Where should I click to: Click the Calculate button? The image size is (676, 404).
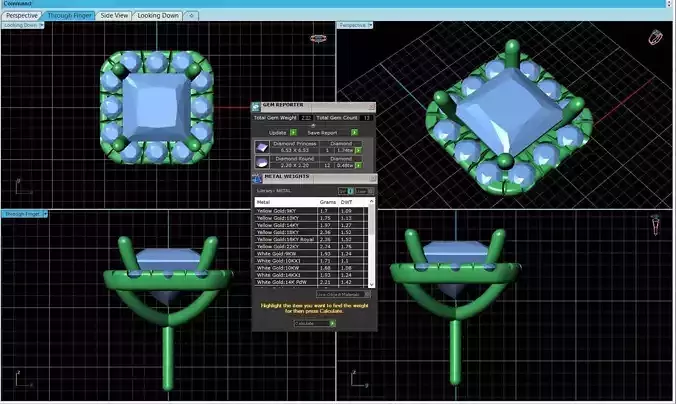[x=315, y=323]
